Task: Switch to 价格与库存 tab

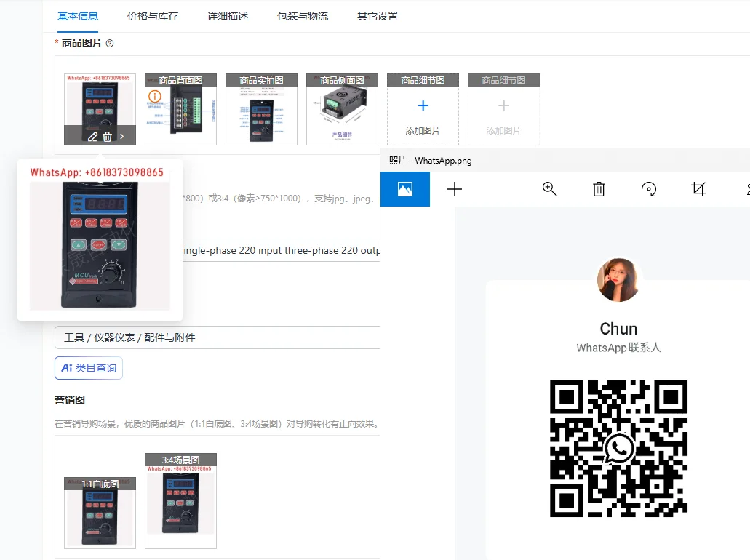Action: coord(153,16)
